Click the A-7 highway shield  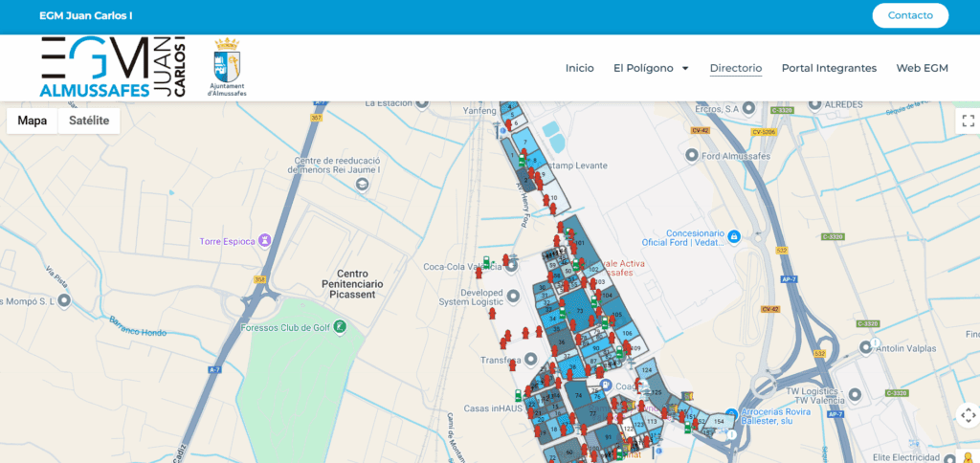pyautogui.click(x=215, y=370)
